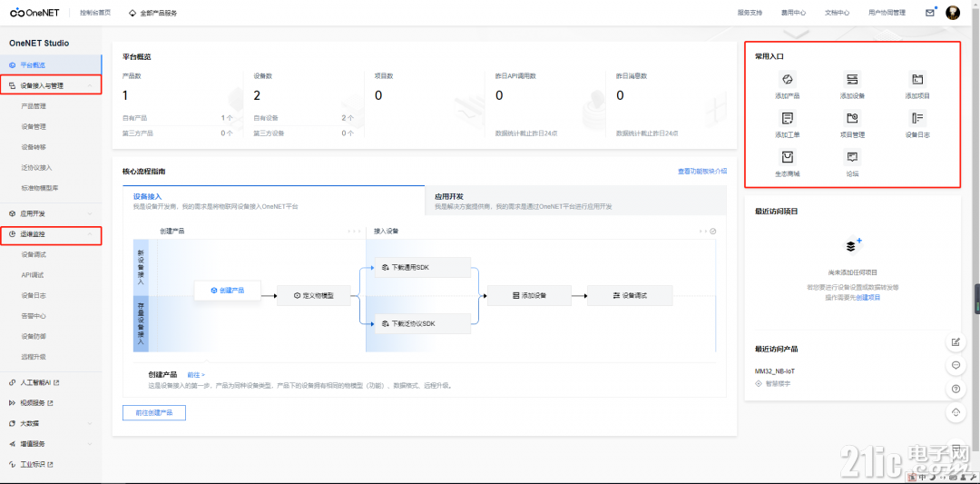
Task: Select 设备日志 in the sidebar menu
Action: [x=34, y=295]
